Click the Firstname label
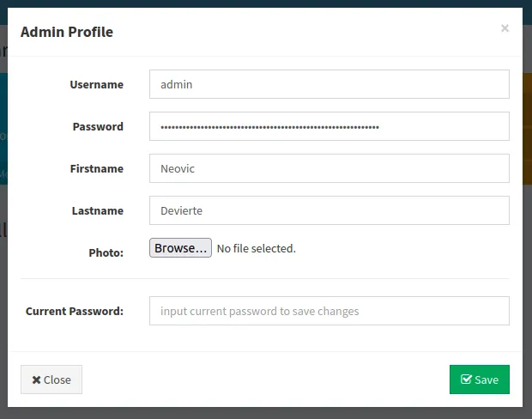The height and width of the screenshot is (419, 532). pyautogui.click(x=96, y=168)
